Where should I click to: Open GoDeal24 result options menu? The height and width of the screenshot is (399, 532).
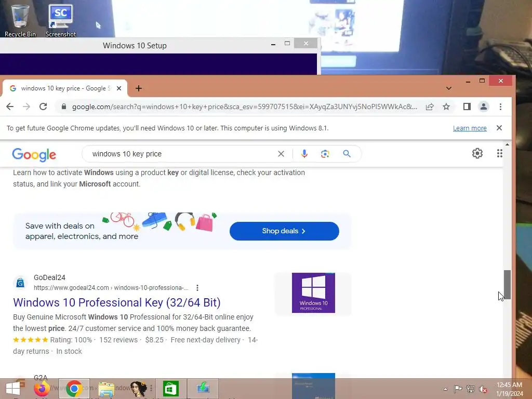(x=197, y=288)
